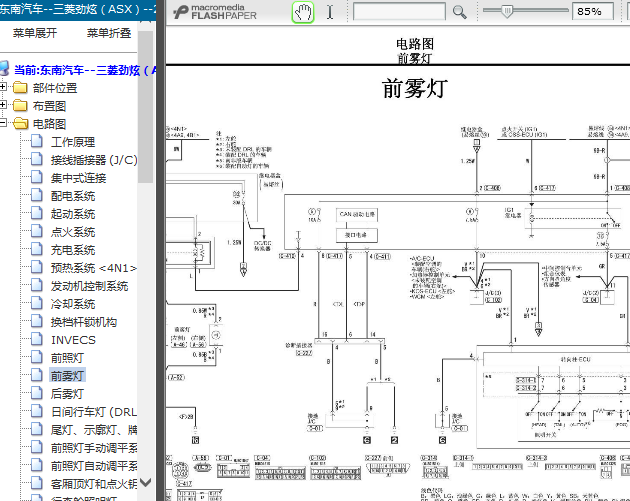Select the highlighted 前雾灯 item
The height and width of the screenshot is (501, 630).
[67, 376]
